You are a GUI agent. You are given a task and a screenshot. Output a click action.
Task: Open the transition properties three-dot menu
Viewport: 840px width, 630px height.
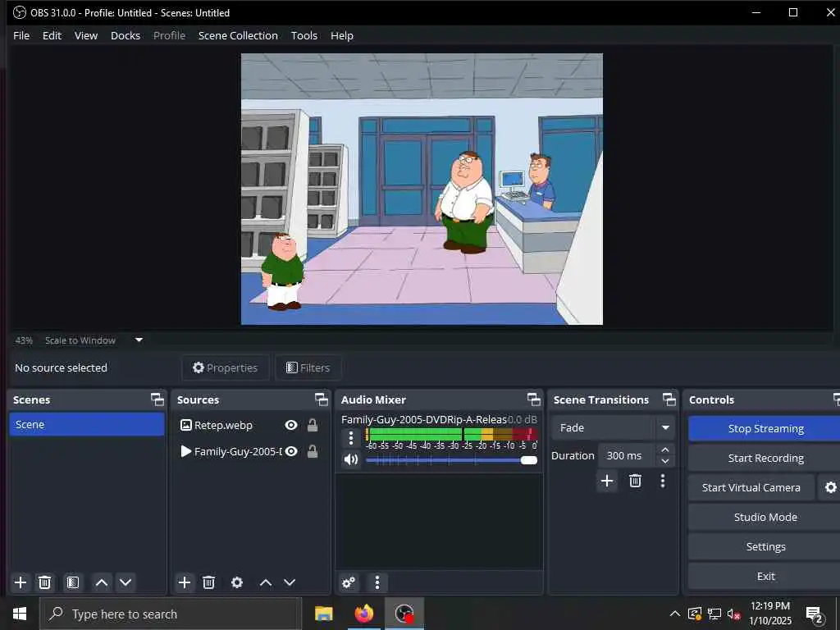pos(663,481)
